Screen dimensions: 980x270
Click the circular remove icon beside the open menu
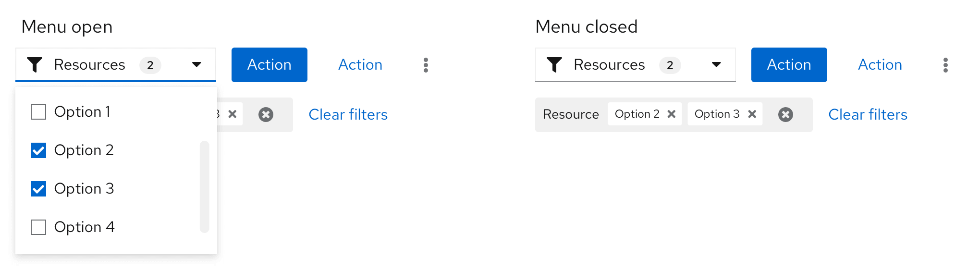pyautogui.click(x=266, y=114)
